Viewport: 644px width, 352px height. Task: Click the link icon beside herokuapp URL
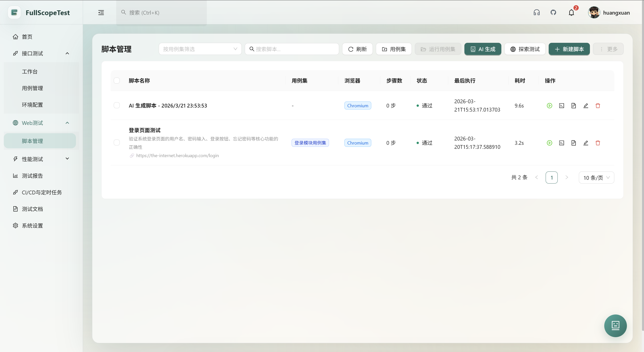pos(132,156)
